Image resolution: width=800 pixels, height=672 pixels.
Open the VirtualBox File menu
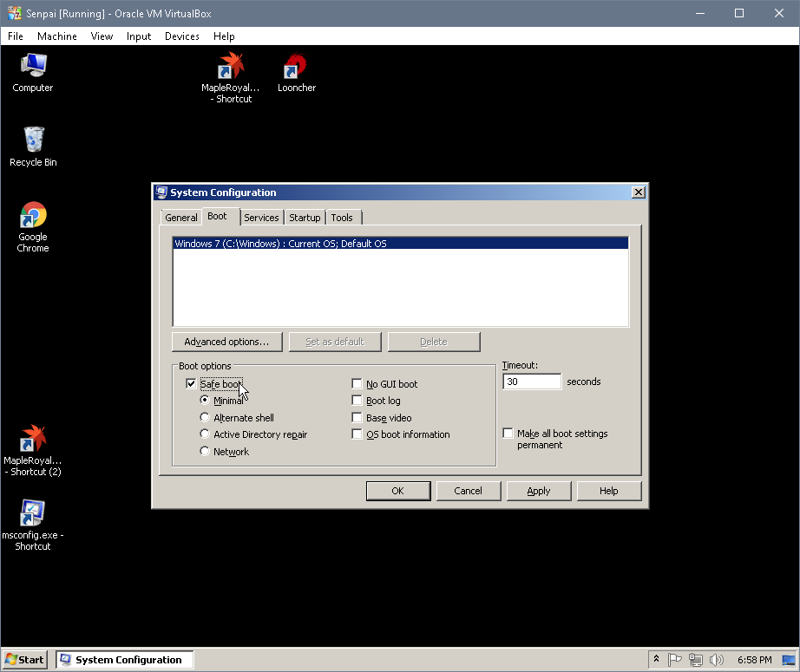coord(16,36)
